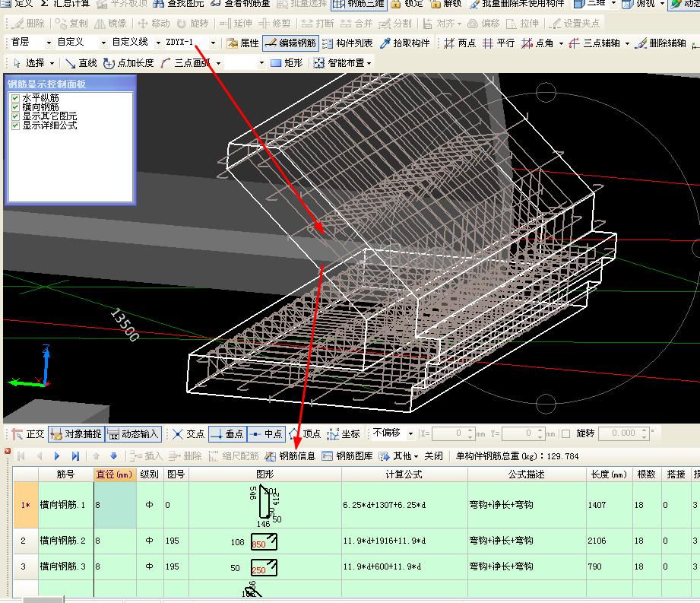
Task: Open the 属性 properties panel
Action: (242, 43)
